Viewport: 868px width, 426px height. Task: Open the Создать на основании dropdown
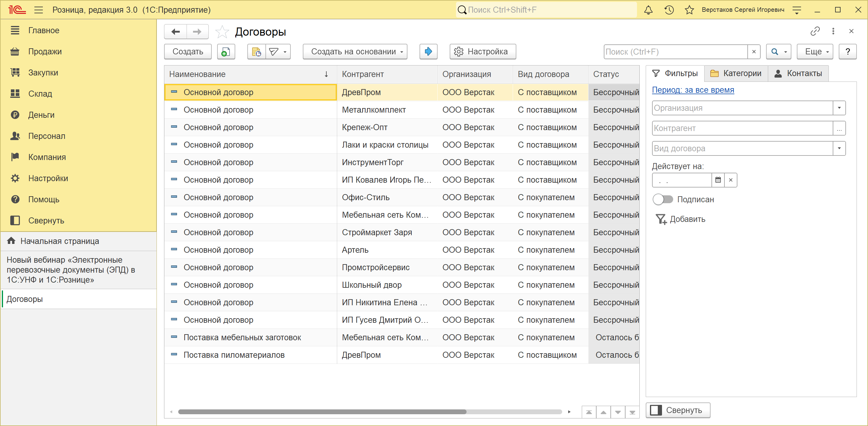click(355, 52)
